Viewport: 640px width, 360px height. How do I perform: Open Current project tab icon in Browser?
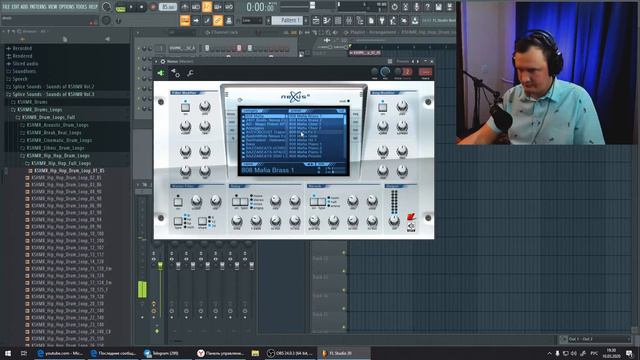[x=65, y=39]
